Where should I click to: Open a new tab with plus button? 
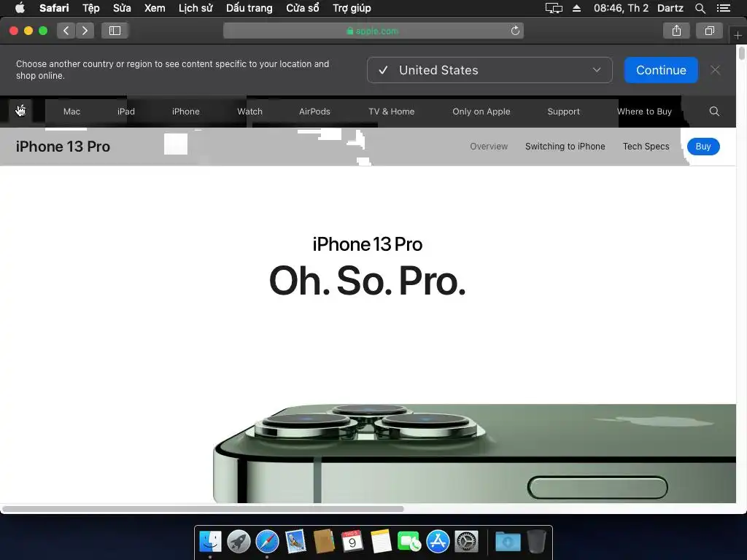(x=738, y=35)
